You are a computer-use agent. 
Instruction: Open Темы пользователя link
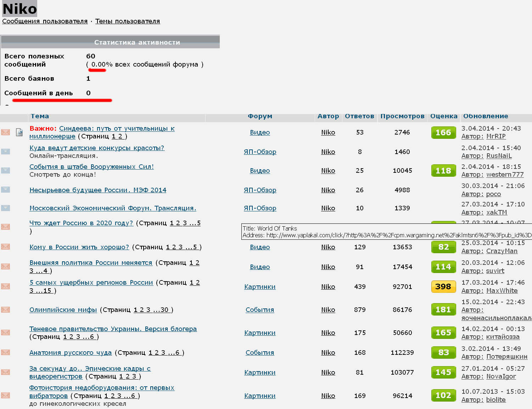pos(128,21)
